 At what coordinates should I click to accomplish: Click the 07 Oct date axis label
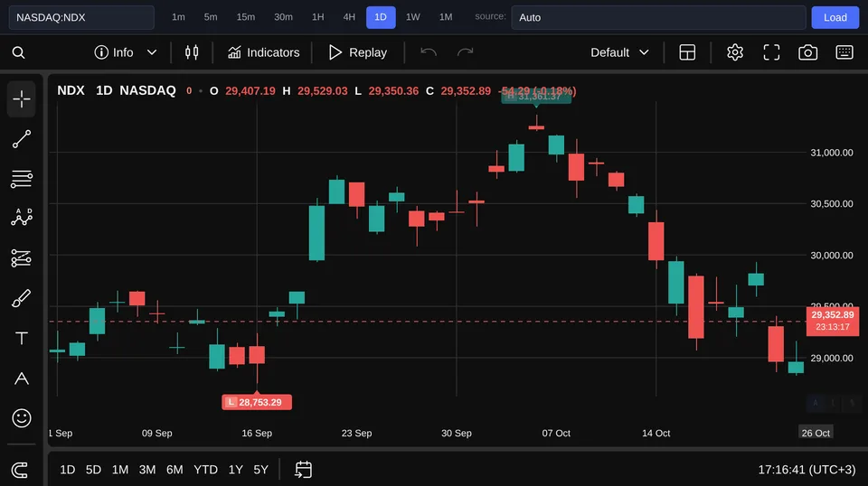pyautogui.click(x=556, y=433)
